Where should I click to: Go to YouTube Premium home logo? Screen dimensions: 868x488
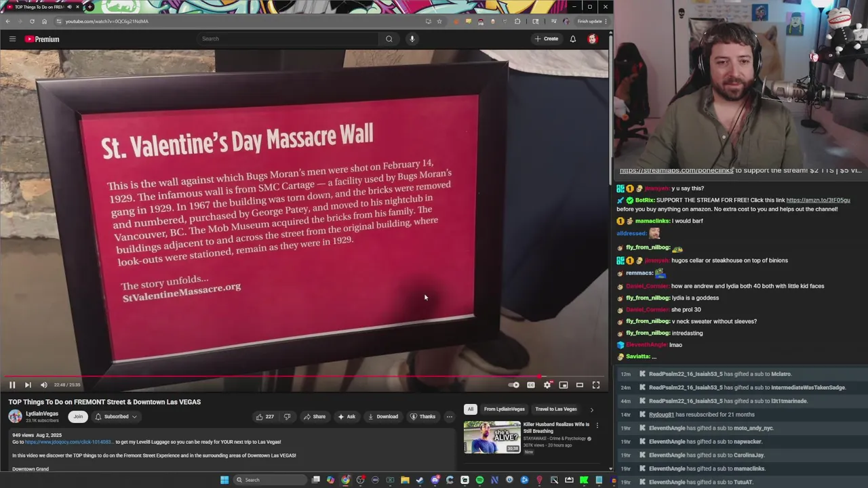tap(42, 39)
